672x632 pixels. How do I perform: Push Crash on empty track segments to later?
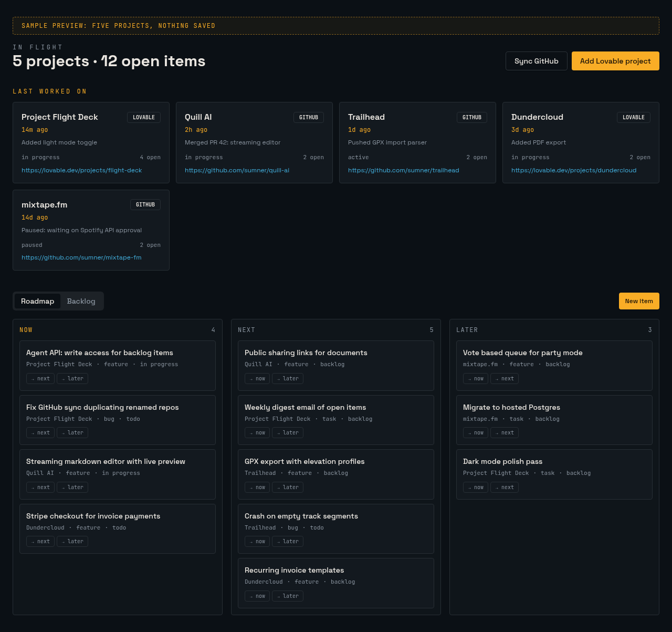(x=288, y=541)
